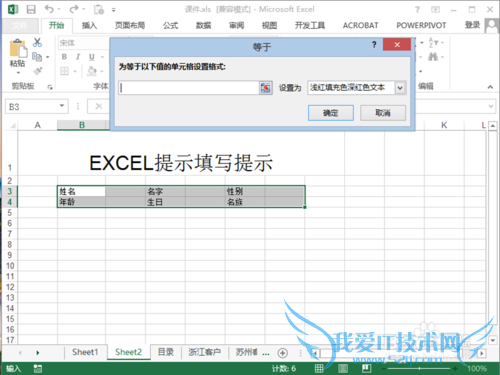Viewport: 500px width, 375px height.
Task: Click the select-all corner triangle
Action: point(13,125)
